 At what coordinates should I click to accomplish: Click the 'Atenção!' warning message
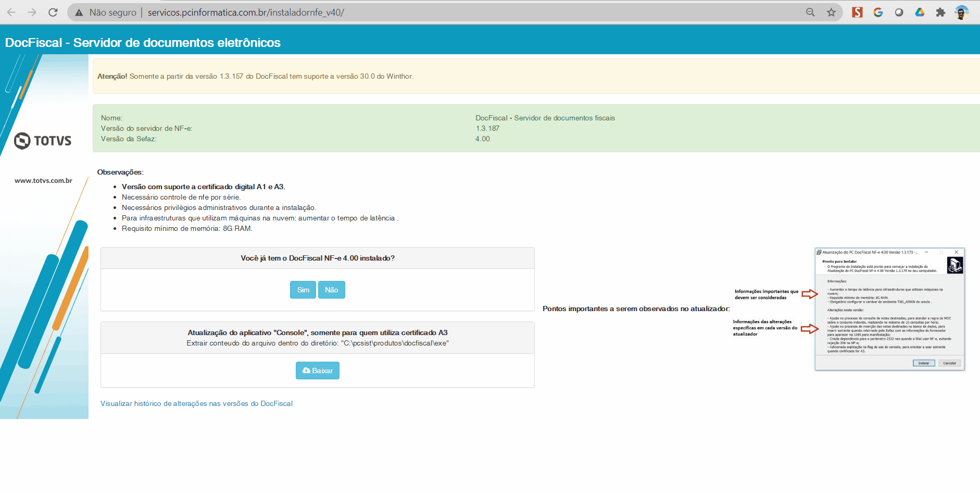tap(255, 76)
